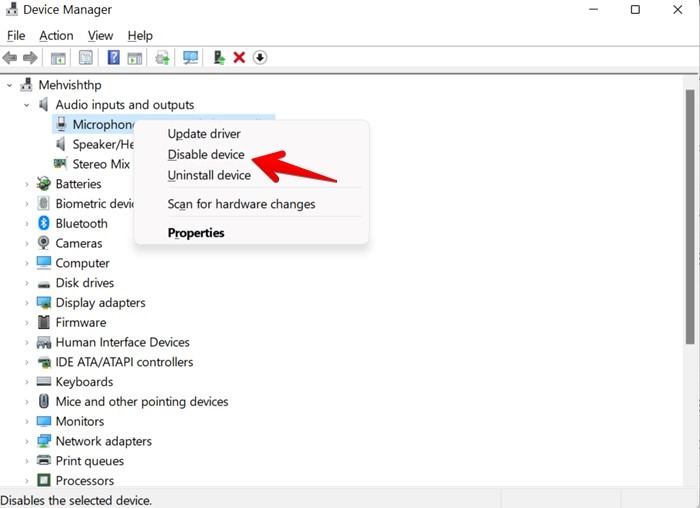
Task: Select the Disk drives label
Action: pyautogui.click(x=85, y=283)
